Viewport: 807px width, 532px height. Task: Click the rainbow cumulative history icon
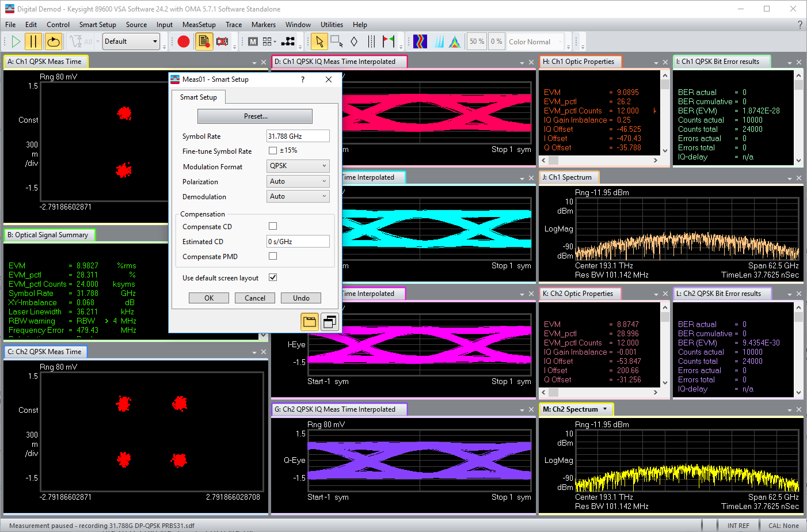pyautogui.click(x=455, y=41)
